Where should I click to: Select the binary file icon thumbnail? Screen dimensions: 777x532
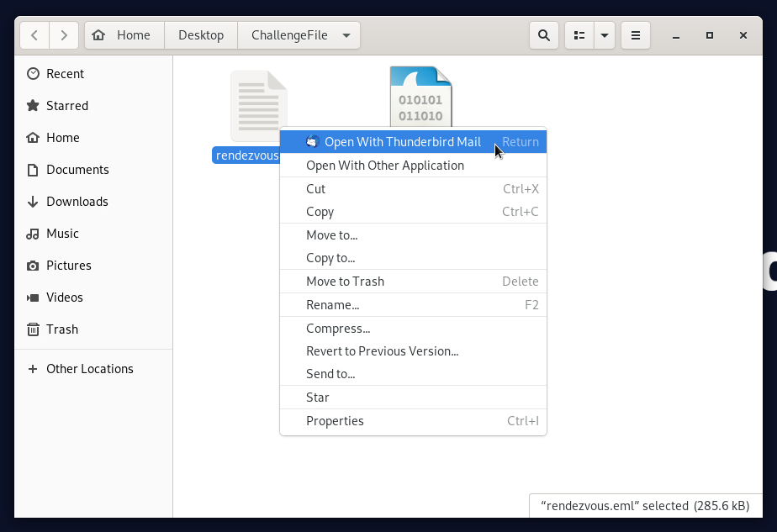click(x=420, y=97)
